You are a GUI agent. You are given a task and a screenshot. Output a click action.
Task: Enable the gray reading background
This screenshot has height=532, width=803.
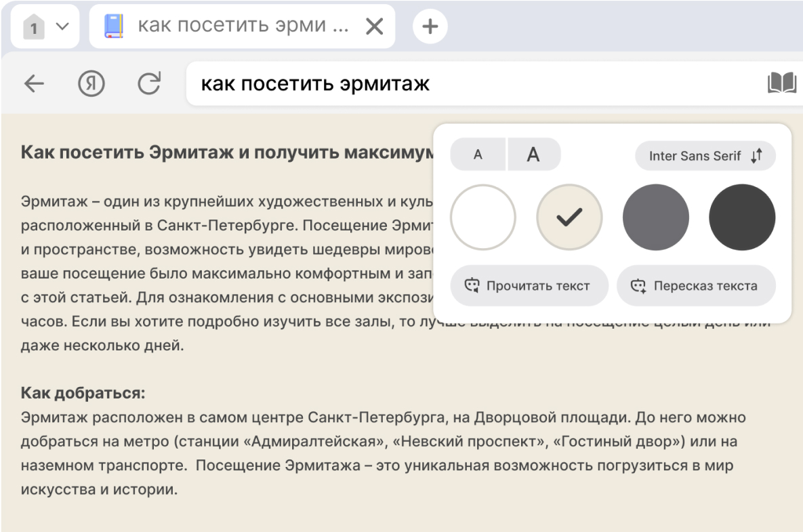(655, 217)
